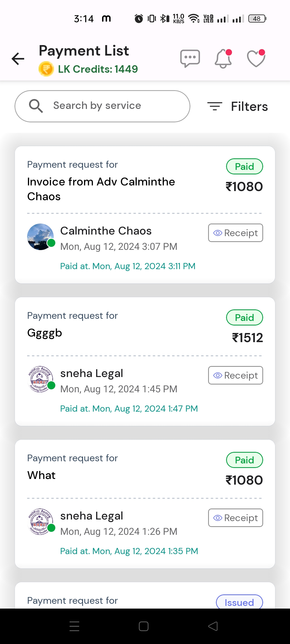Click the search magnifier icon
This screenshot has width=290, height=644.
(36, 106)
